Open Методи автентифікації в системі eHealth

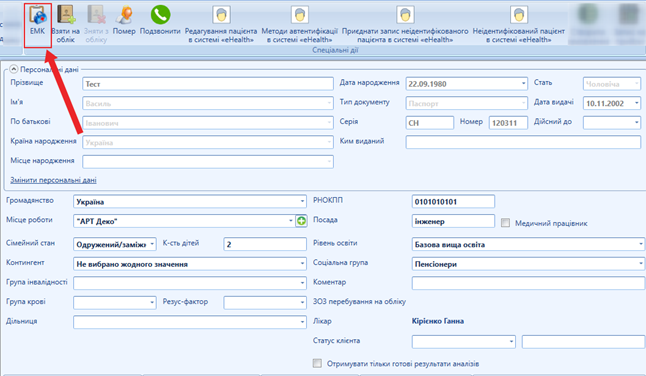(300, 24)
